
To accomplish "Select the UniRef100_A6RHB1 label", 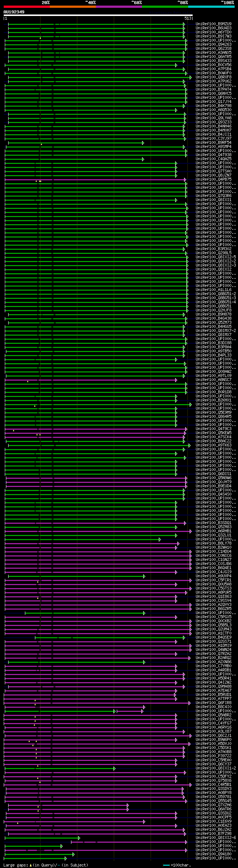I will tap(213, 531).
